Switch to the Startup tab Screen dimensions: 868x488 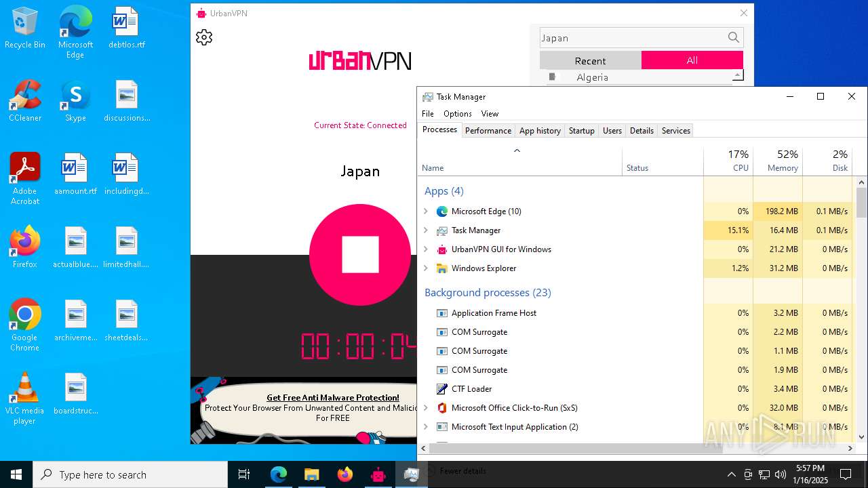[582, 131]
